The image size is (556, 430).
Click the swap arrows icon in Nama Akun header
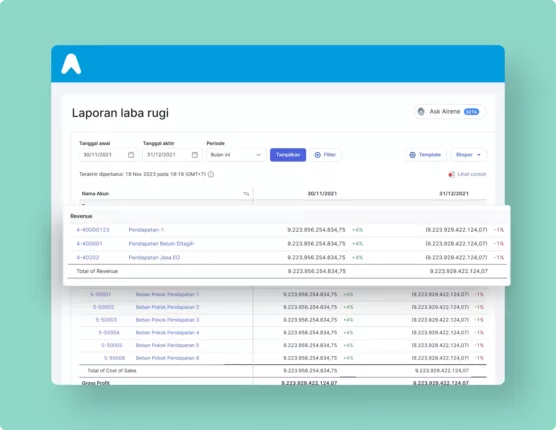(246, 194)
